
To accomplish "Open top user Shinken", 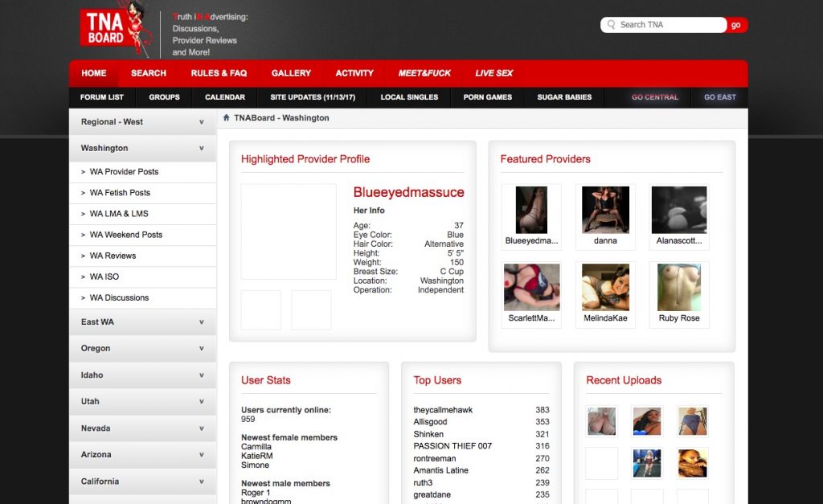I will [x=428, y=434].
